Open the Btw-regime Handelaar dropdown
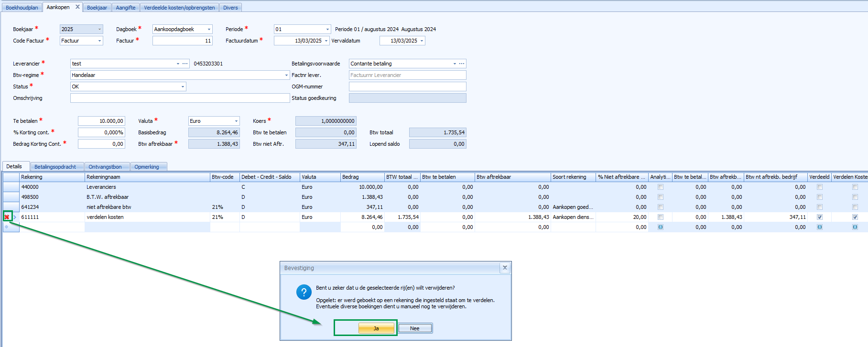The height and width of the screenshot is (347, 868). tap(286, 75)
